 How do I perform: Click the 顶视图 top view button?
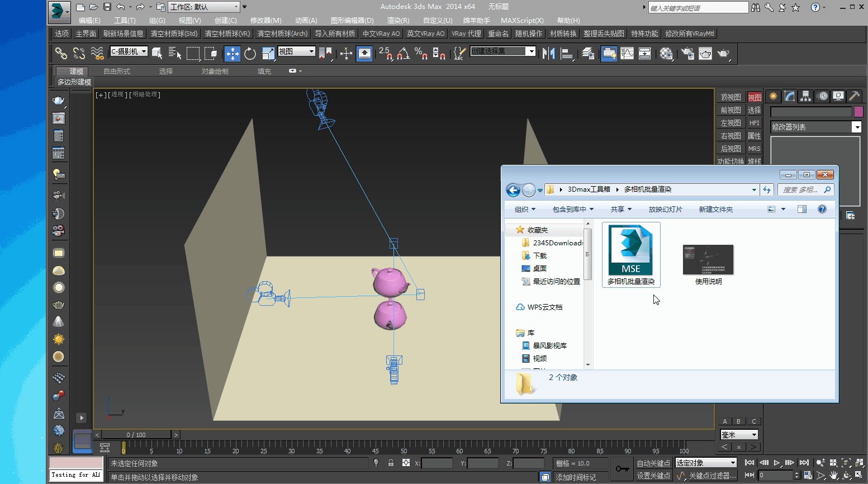coord(730,97)
